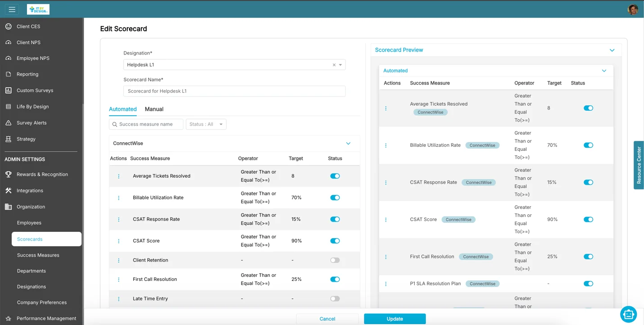This screenshot has height=325, width=644.
Task: Collapse the Automated preview section
Action: (x=604, y=71)
